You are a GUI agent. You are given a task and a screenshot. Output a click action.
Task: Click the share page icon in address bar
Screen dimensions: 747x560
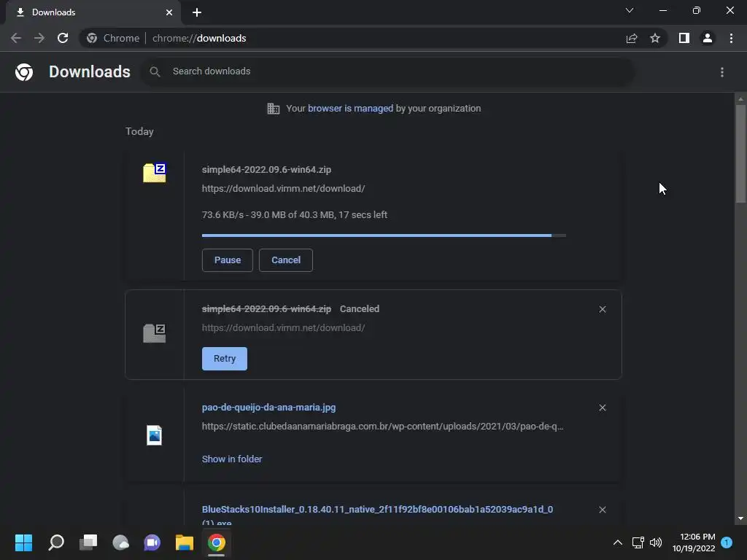pos(632,38)
